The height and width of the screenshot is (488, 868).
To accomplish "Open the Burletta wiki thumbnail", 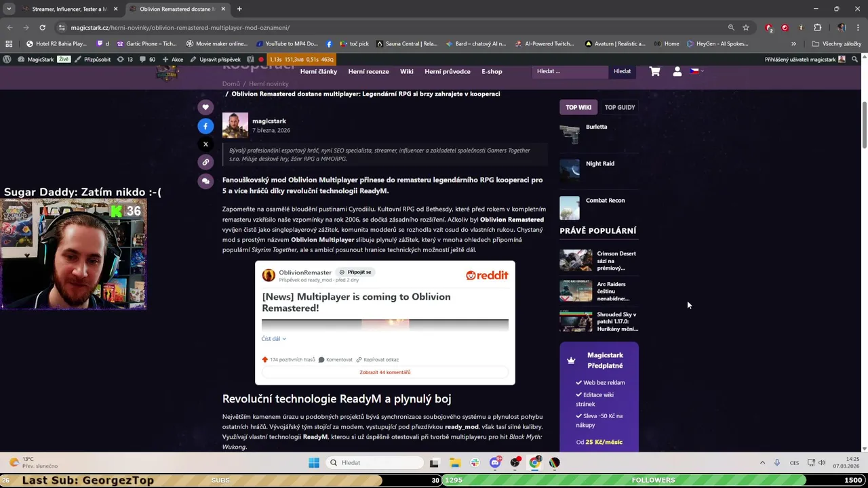I will pos(570,134).
